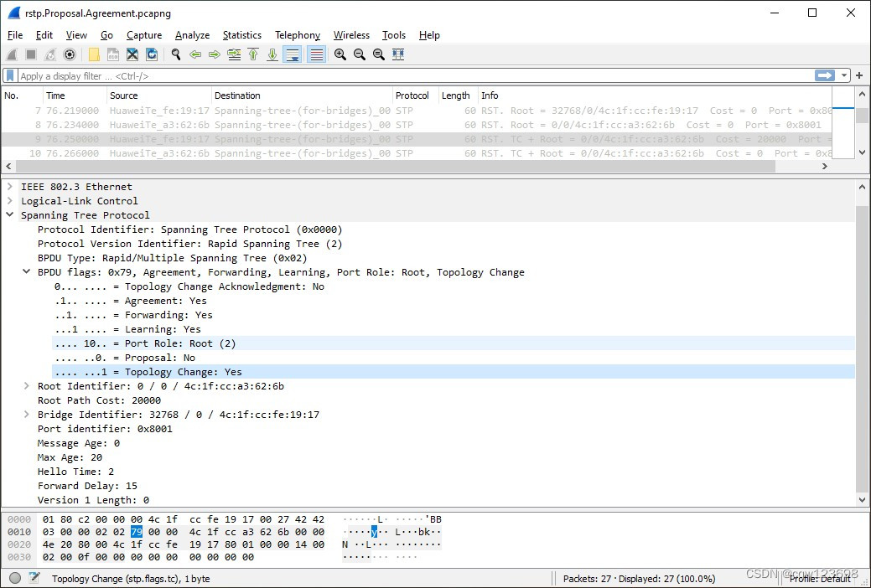Click the Profile: Default status entry
The height and width of the screenshot is (588, 871).
(x=820, y=579)
